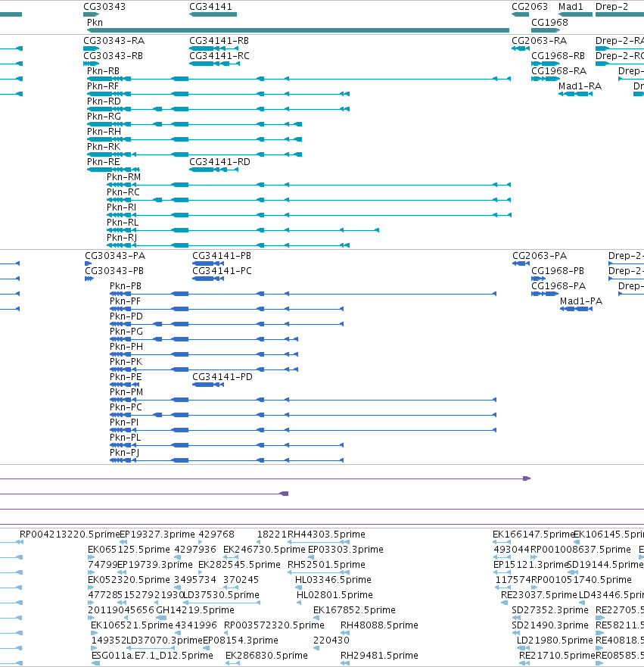Click protein Pkn-PM
This screenshot has width=644, height=667.
126,392
